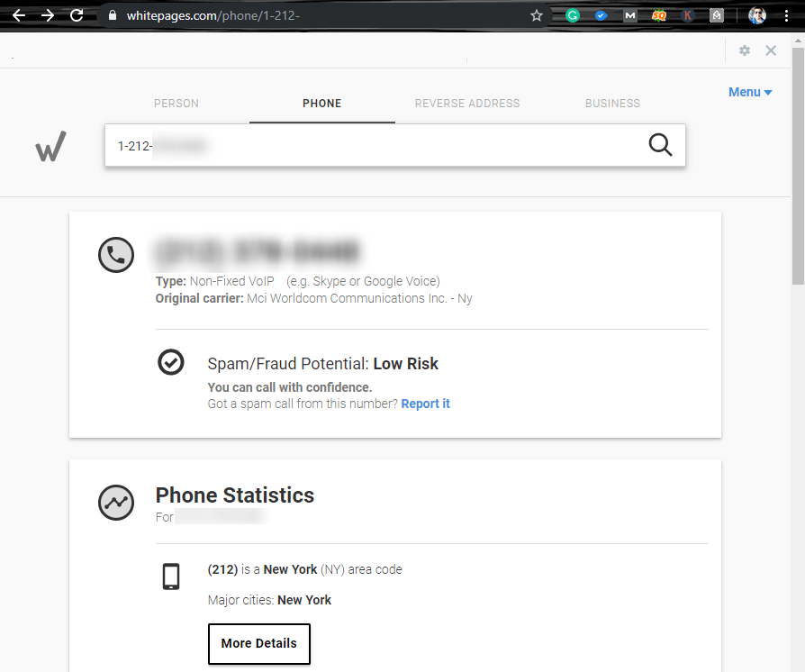
Task: Open the settings gear in the notification bar
Action: click(x=745, y=50)
